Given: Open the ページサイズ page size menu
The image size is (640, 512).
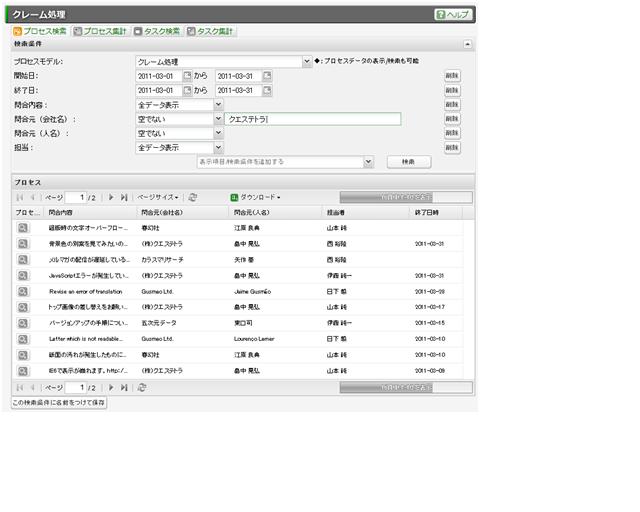Looking at the screenshot, I should pyautogui.click(x=159, y=198).
